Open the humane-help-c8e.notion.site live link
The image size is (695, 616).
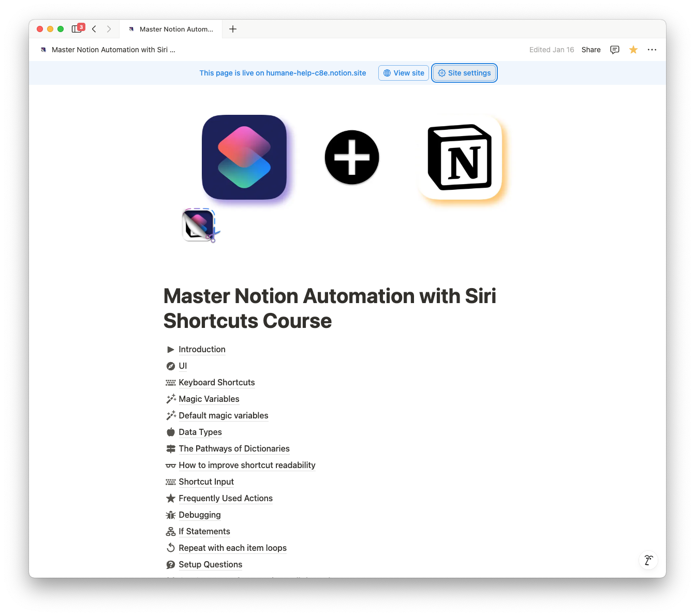pyautogui.click(x=316, y=73)
